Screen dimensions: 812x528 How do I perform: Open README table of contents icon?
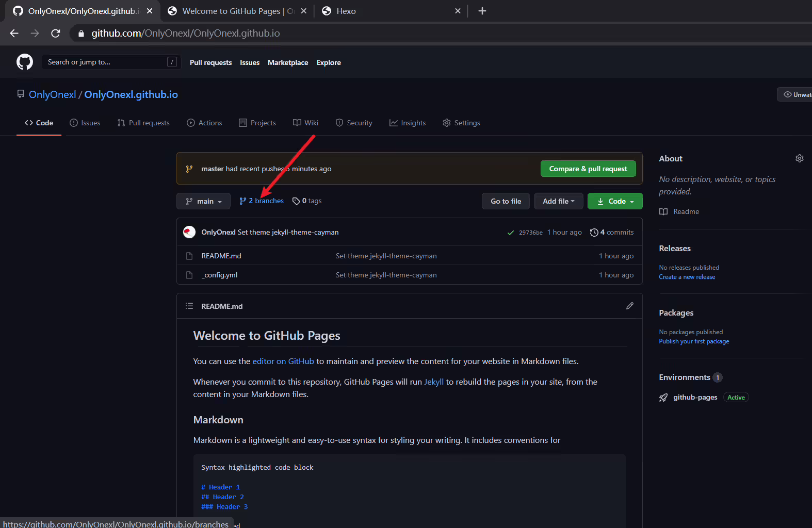(189, 306)
